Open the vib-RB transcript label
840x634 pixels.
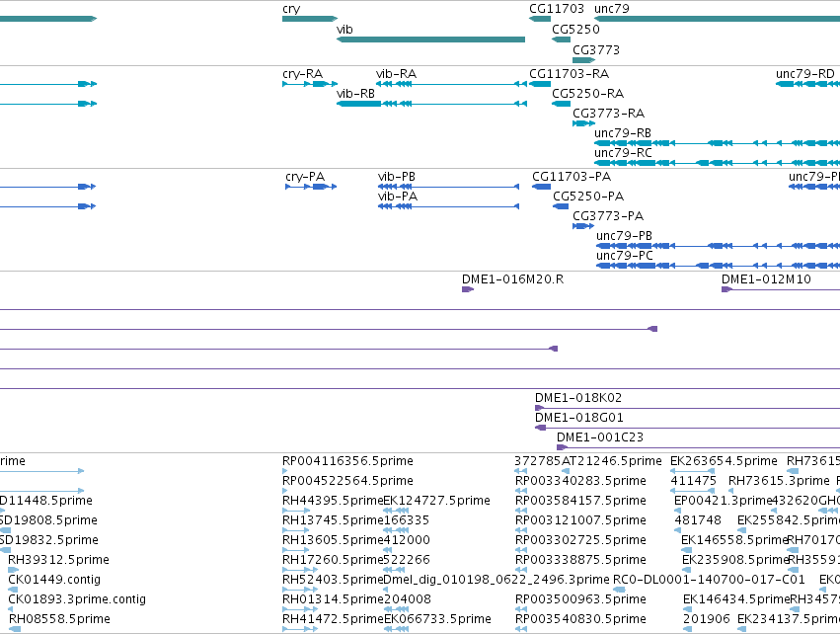point(355,94)
